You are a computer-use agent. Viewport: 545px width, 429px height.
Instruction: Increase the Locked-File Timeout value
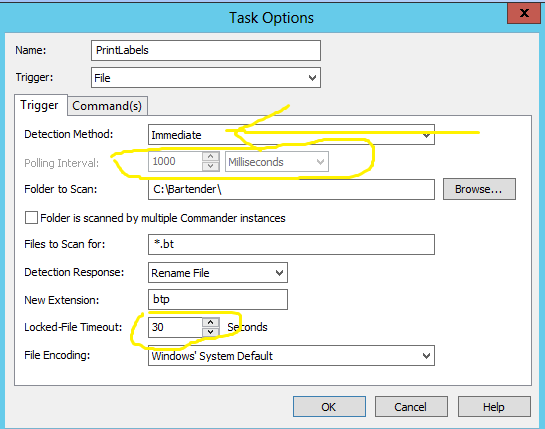[211, 322]
